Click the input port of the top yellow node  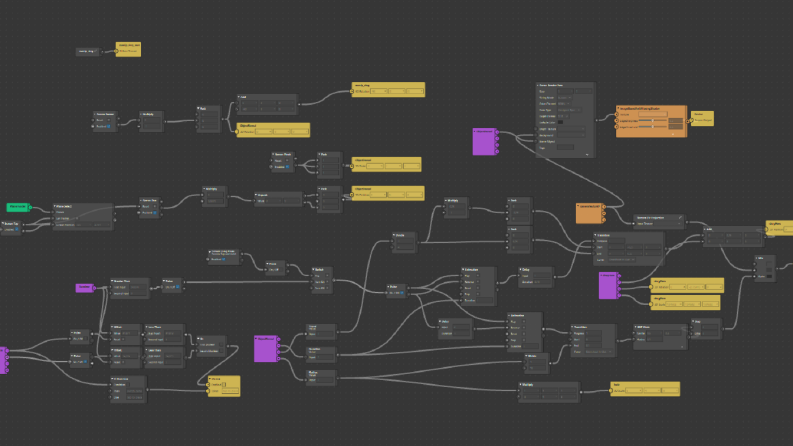point(352,92)
